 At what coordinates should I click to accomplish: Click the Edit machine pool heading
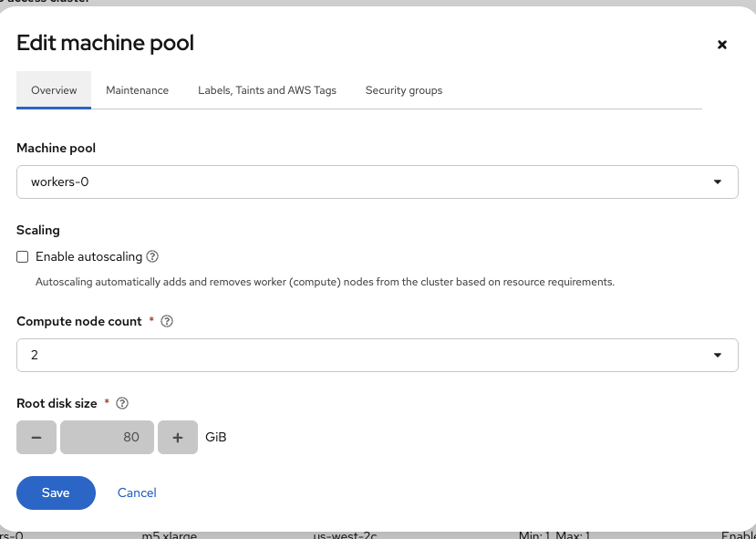105,43
